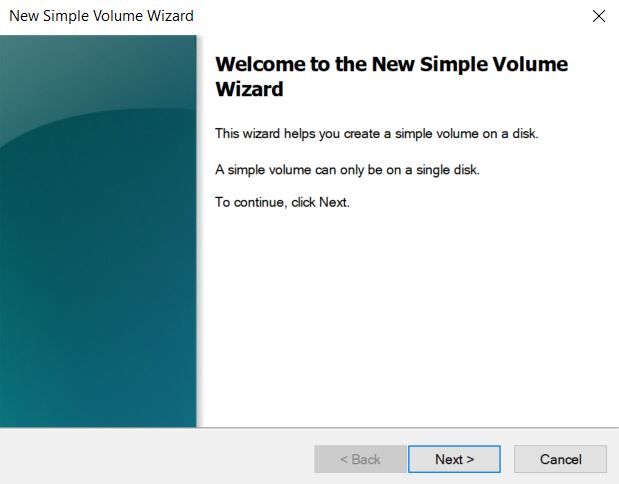Click the gray footer gap between Next and Cancel

tap(507, 459)
